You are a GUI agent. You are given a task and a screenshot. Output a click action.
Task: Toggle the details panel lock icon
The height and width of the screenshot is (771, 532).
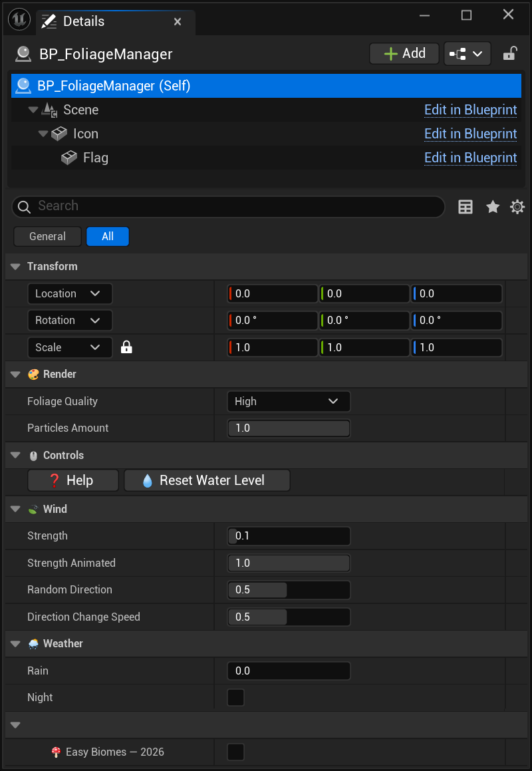[x=510, y=53]
